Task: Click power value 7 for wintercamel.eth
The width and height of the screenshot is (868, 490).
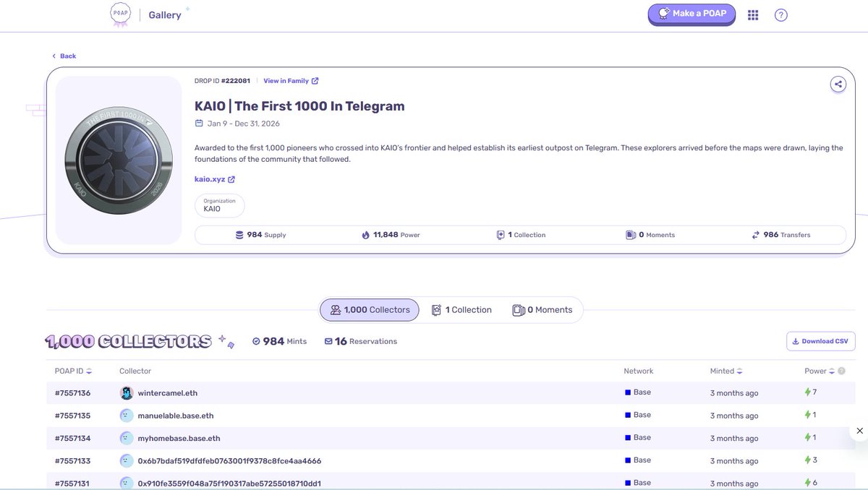Action: [x=811, y=392]
